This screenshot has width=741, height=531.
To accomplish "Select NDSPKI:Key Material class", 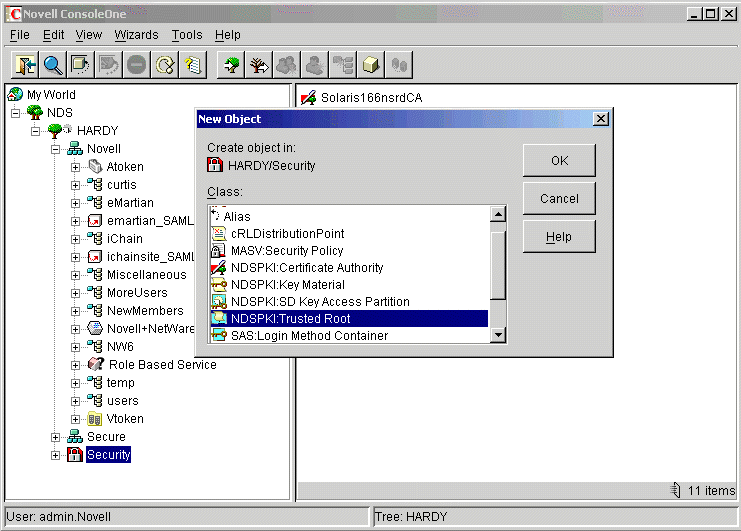I will tap(349, 284).
